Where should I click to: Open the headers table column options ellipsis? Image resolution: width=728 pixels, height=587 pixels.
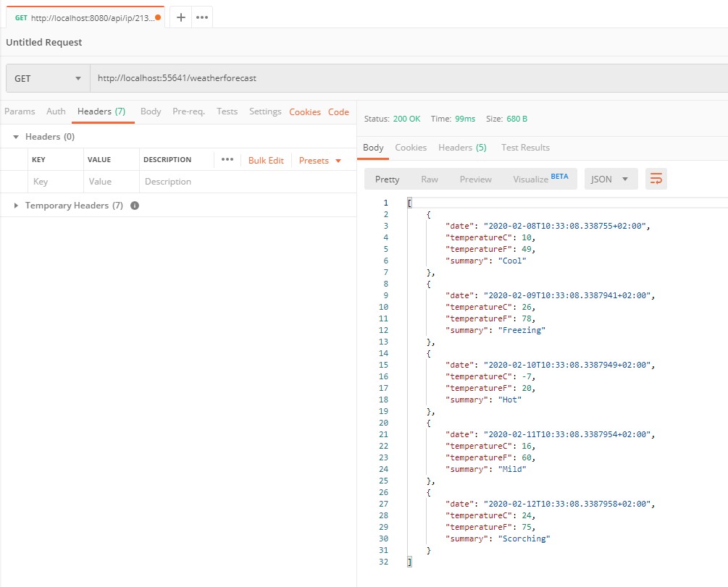[x=227, y=160]
